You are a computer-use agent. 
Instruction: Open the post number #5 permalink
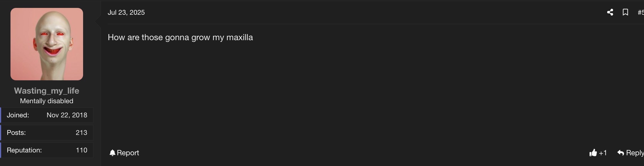(641, 12)
